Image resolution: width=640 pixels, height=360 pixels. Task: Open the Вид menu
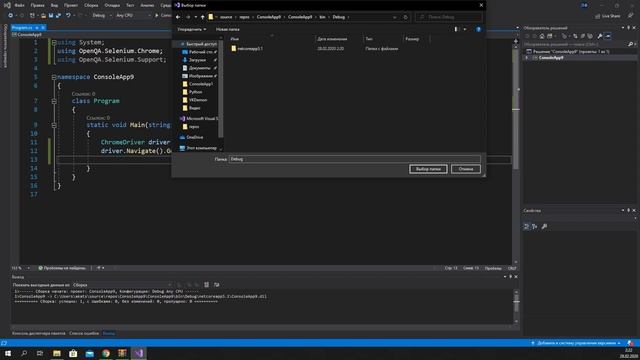[54, 5]
